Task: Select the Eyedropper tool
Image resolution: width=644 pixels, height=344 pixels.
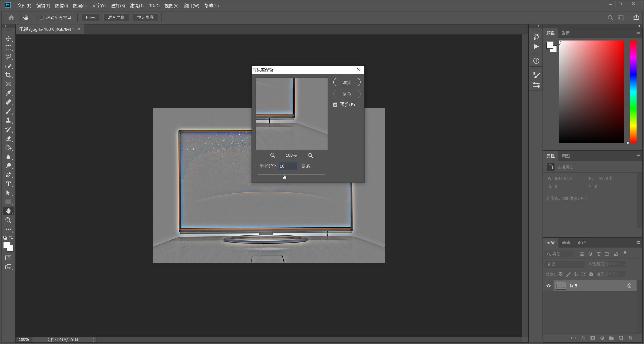Action: point(8,93)
